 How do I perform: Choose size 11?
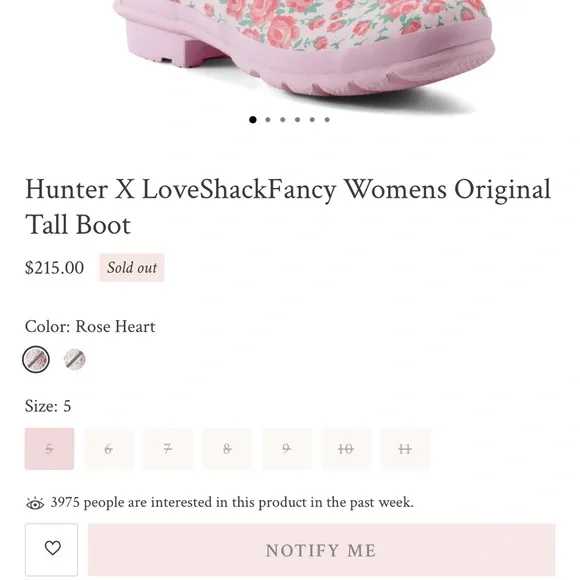(405, 449)
